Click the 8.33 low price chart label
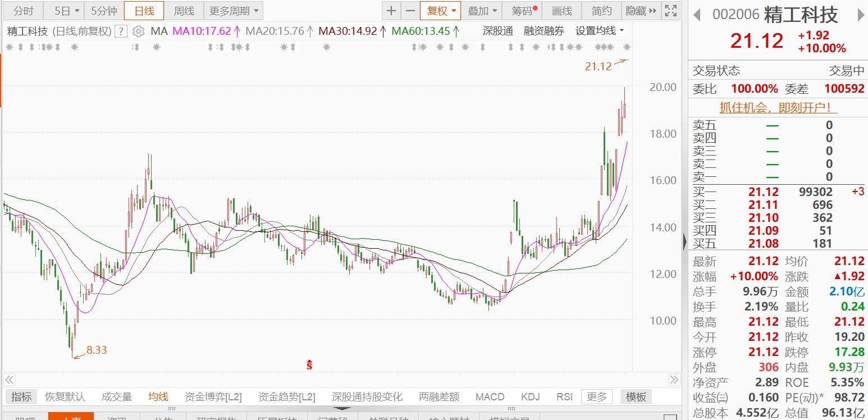Screen dimensions: 868x420 point(96,350)
